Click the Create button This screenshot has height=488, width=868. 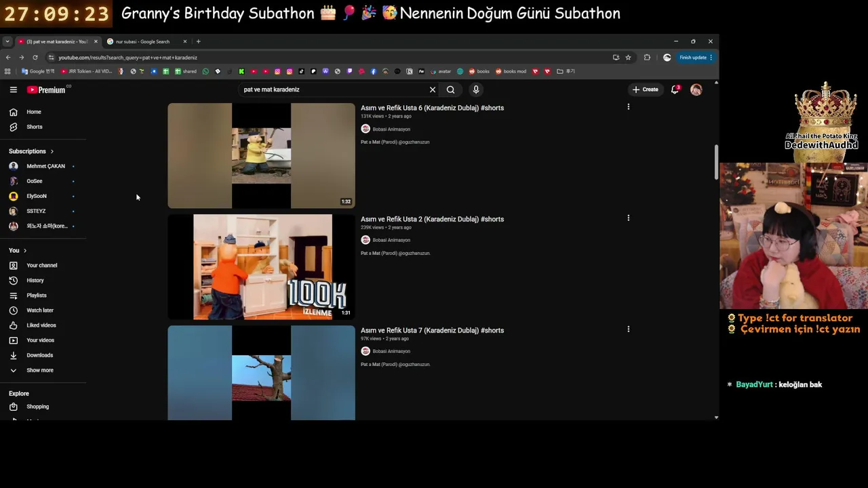coord(645,89)
